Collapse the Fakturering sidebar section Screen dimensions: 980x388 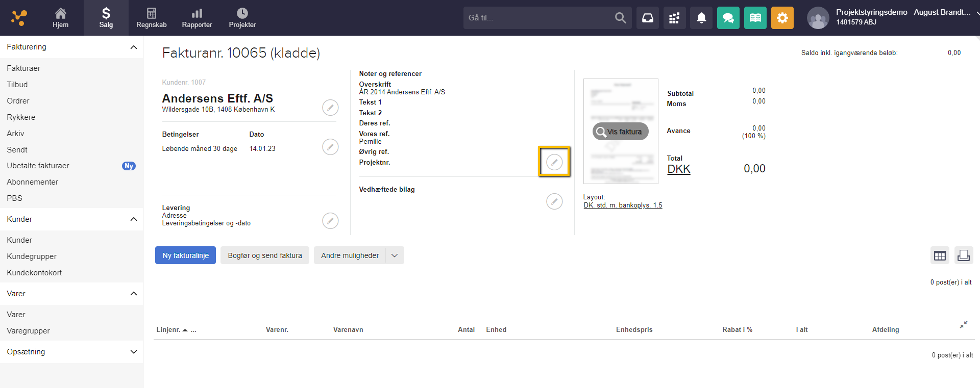tap(133, 47)
